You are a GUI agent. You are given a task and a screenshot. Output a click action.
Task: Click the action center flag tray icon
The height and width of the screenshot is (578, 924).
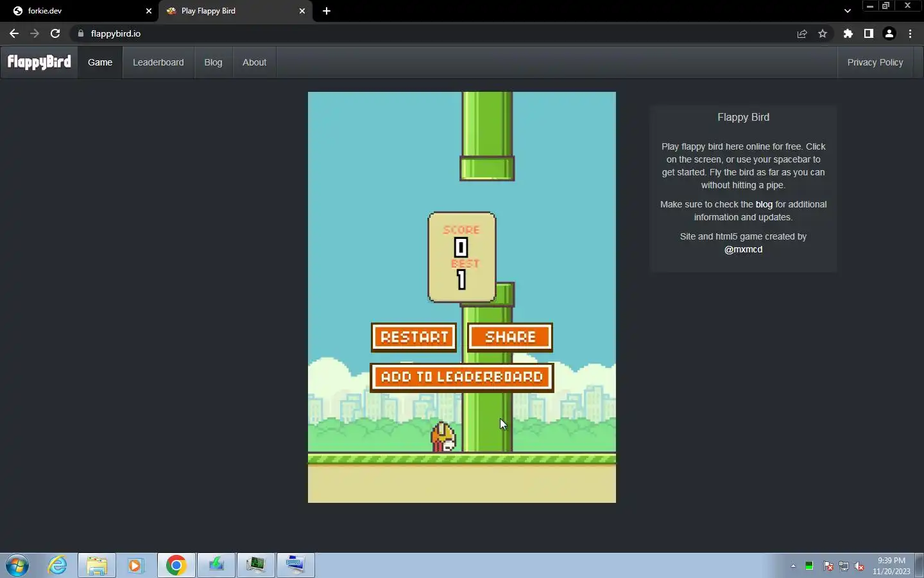[828, 566]
